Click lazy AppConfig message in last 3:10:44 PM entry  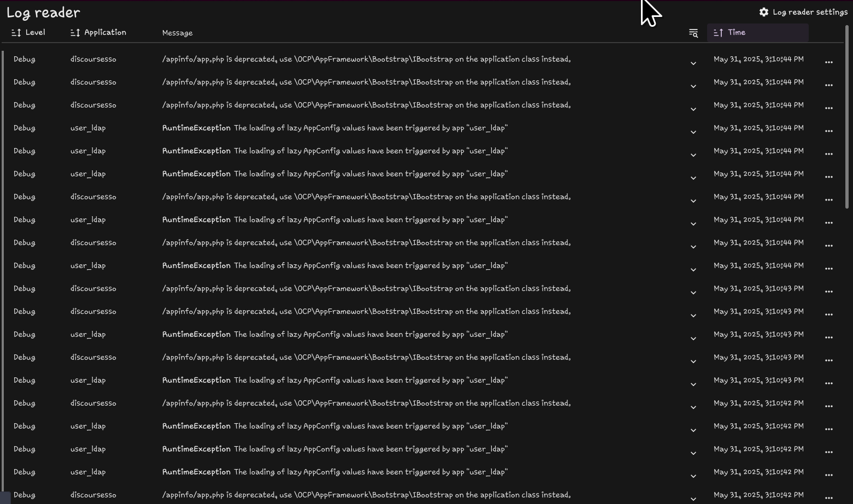(371, 266)
